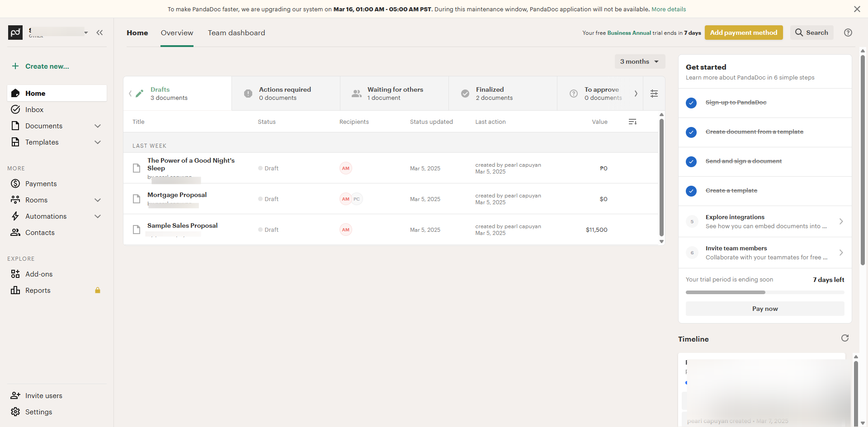Click the Timeline panel scrollbar
This screenshot has height=427, width=868.
tap(856, 390)
